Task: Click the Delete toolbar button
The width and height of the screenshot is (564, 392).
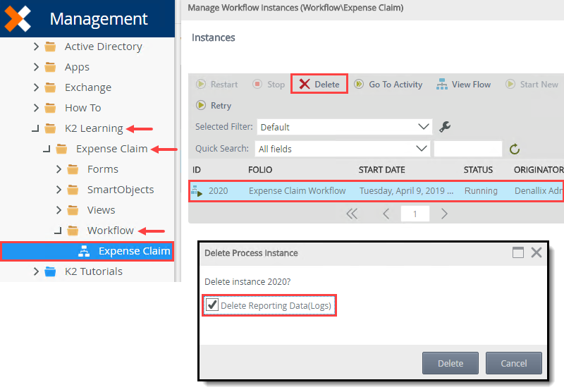Action: click(319, 84)
